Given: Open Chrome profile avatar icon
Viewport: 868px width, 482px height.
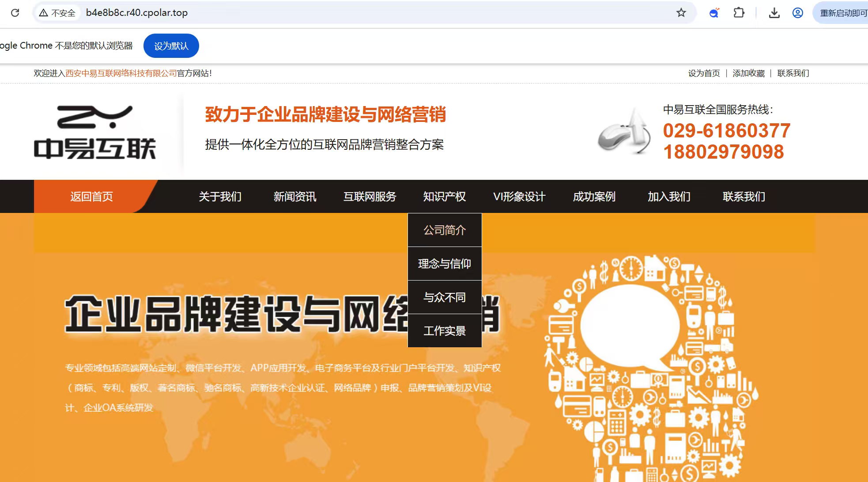Looking at the screenshot, I should [x=797, y=13].
